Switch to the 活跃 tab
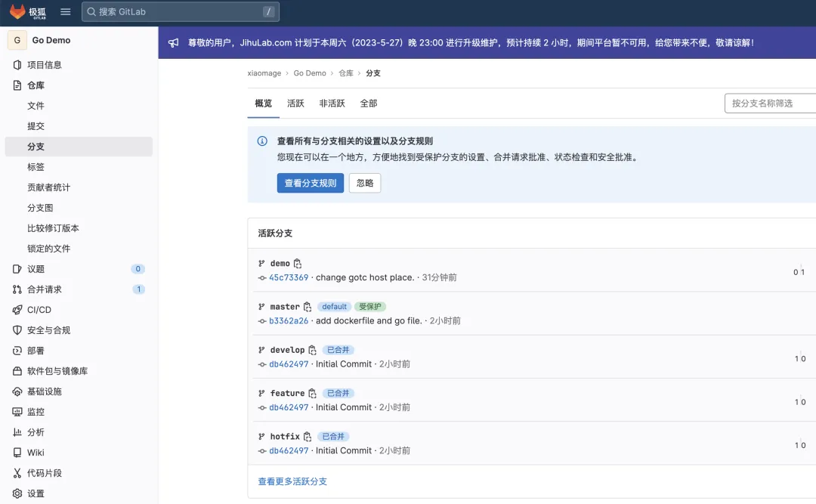The image size is (816, 504). [295, 103]
